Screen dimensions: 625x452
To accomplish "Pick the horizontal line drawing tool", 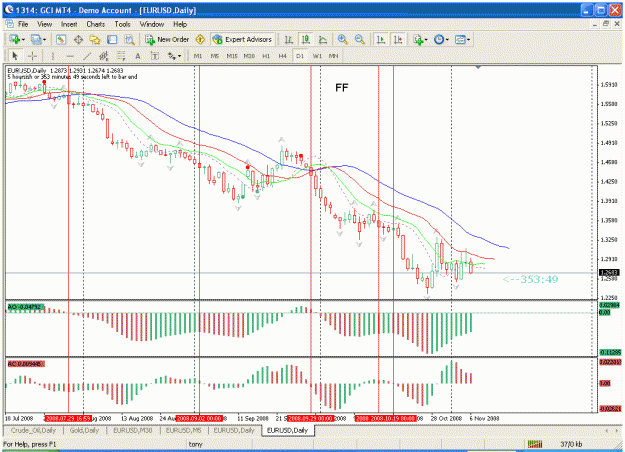I will [x=70, y=56].
